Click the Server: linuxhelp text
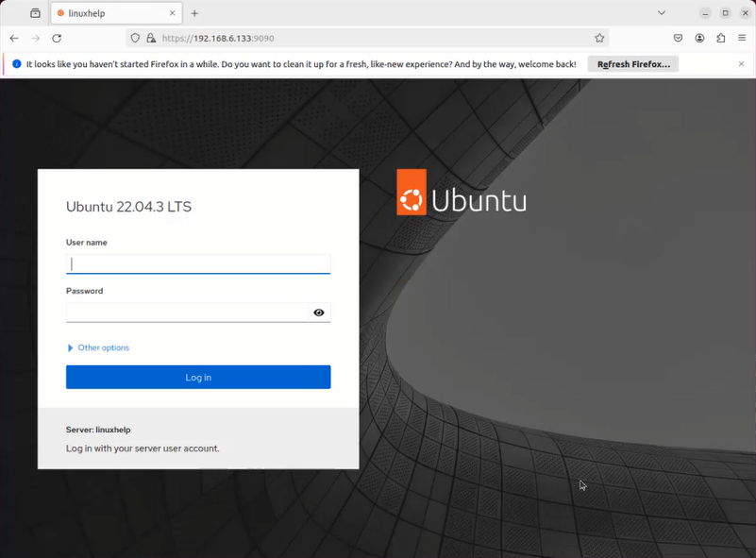756x558 pixels. 98,430
